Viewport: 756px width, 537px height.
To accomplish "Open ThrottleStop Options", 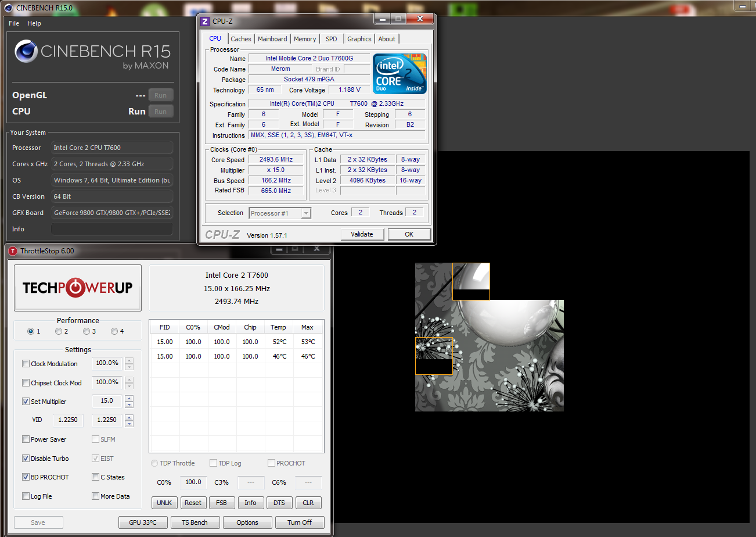I will click(247, 522).
